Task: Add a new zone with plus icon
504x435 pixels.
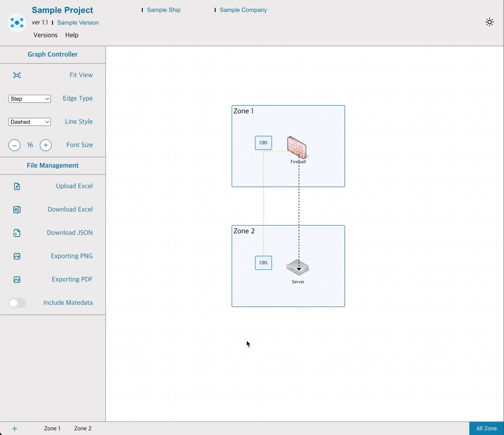Action: 14,429
